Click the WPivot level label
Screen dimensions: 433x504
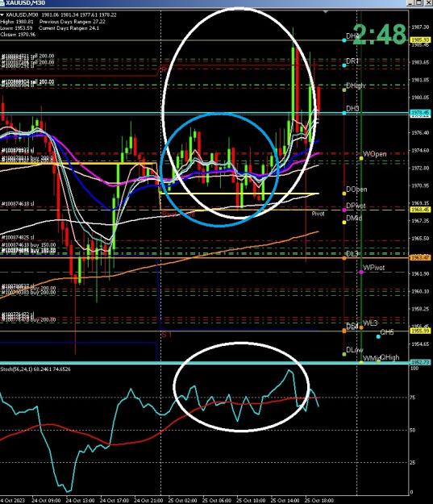(x=374, y=268)
